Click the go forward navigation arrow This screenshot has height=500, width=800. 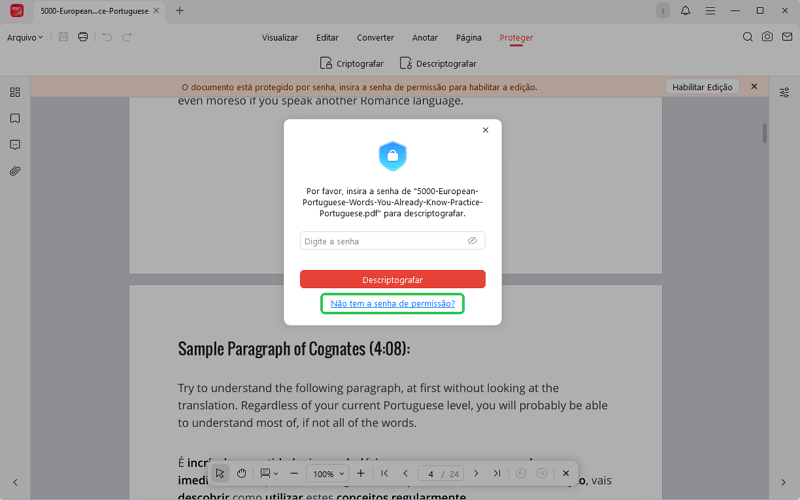tap(542, 473)
